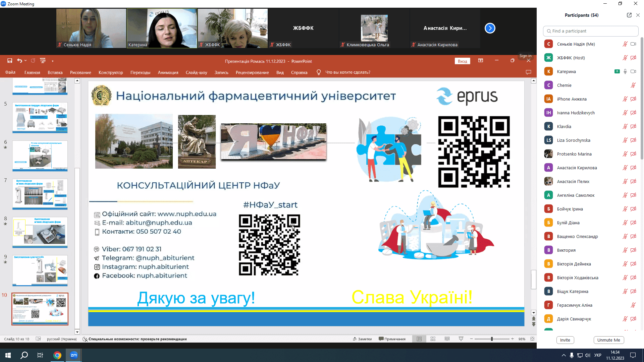
Task: Switch to Normal view icon in status bar
Action: point(419,339)
